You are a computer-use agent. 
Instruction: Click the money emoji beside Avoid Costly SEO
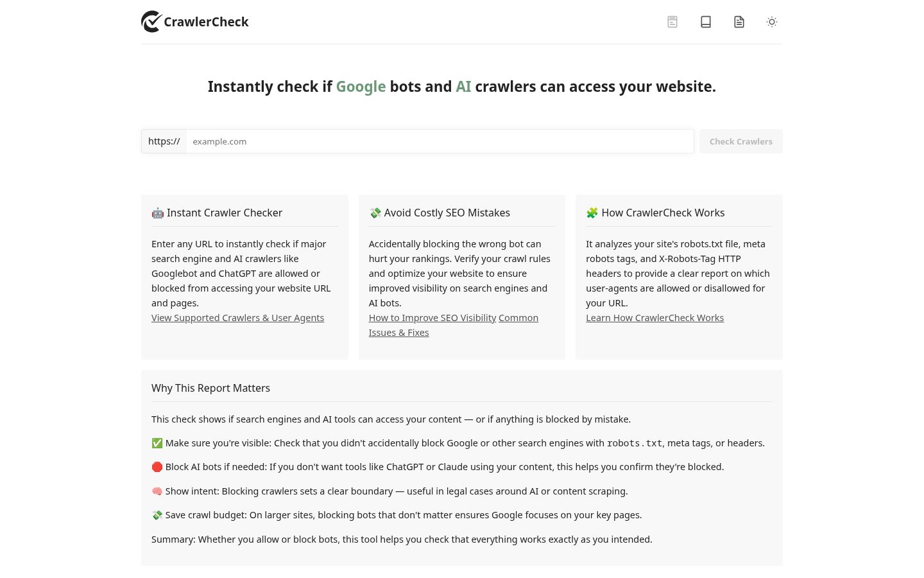(x=375, y=213)
